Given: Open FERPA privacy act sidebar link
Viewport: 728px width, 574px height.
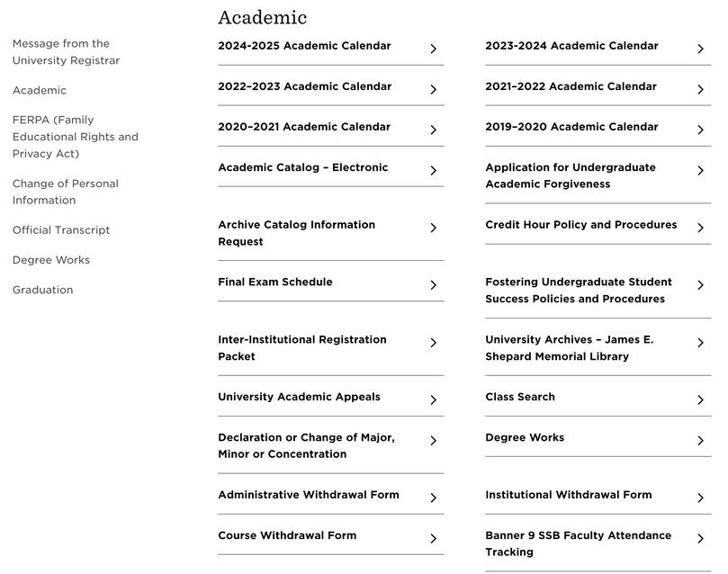Looking at the screenshot, I should 75,137.
